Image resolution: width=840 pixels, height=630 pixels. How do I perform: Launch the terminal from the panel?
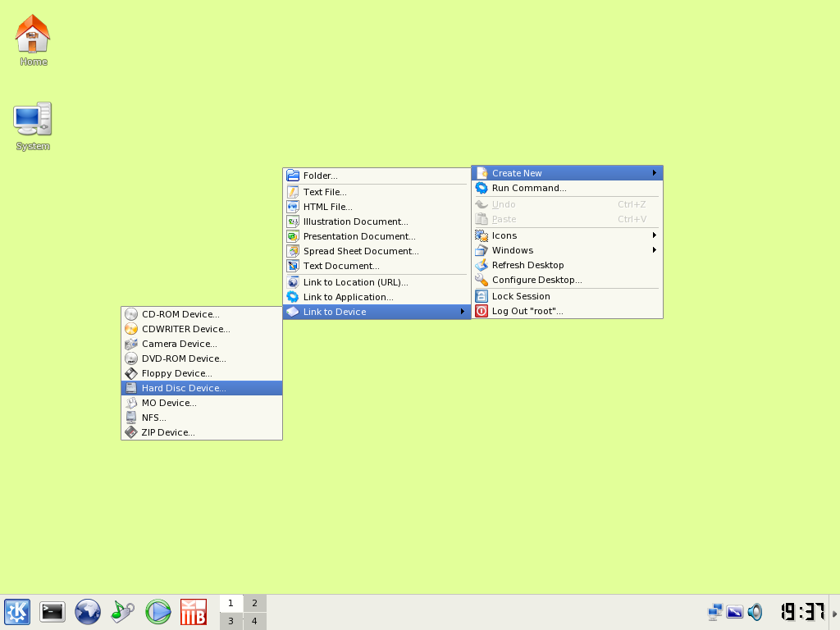[52, 612]
